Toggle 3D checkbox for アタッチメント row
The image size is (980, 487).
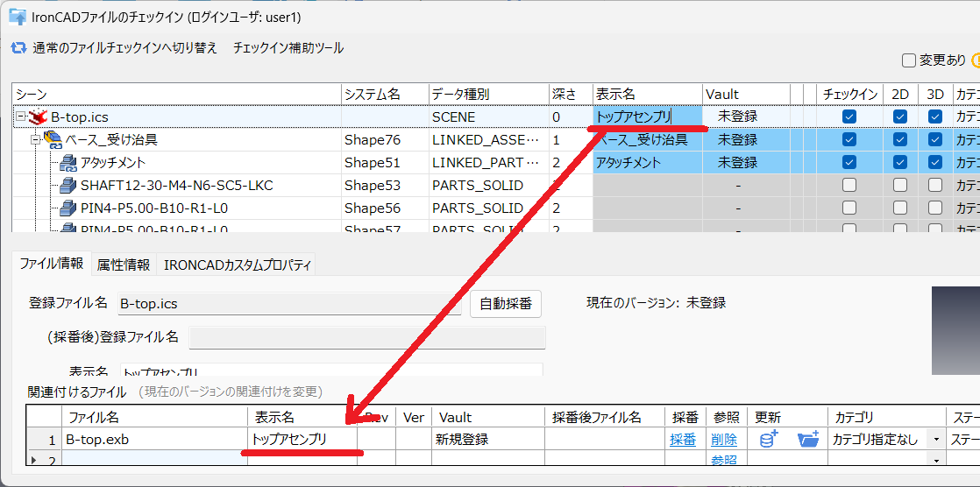click(935, 162)
